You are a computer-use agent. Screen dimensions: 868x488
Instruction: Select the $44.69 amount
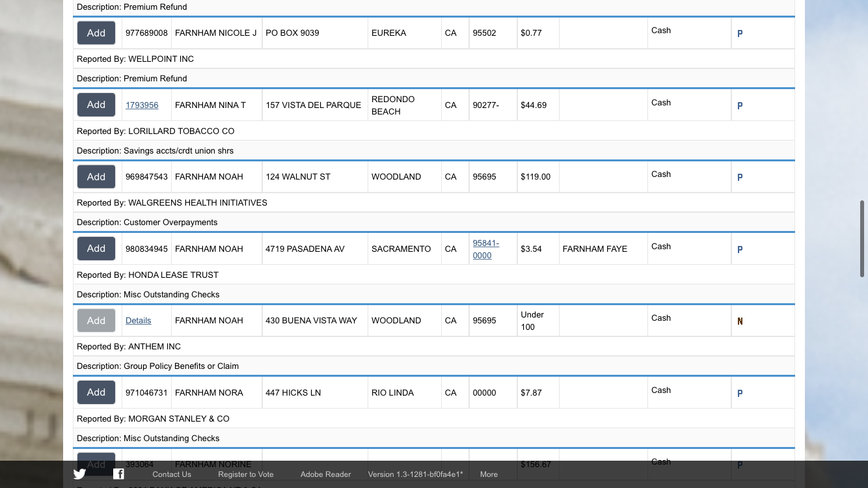point(534,105)
